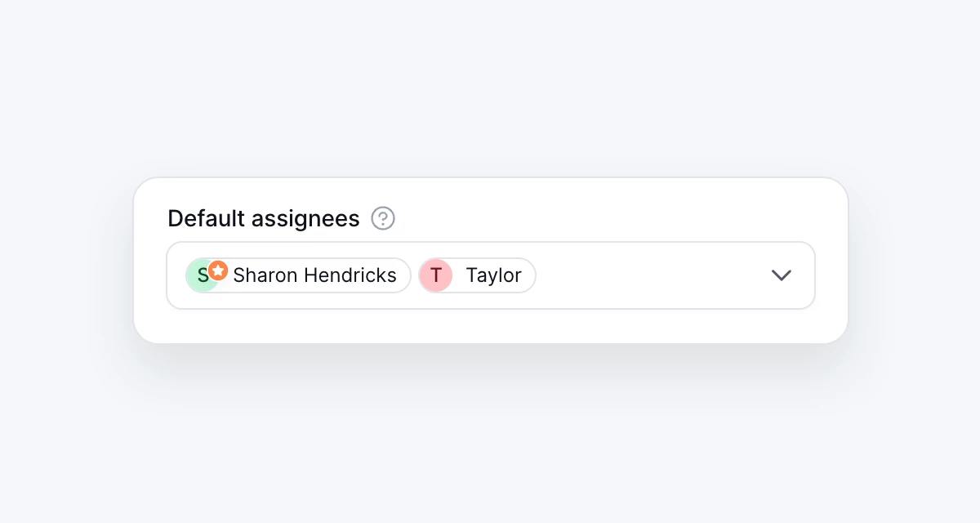The image size is (980, 523).
Task: Click the name Sharon Hendricks
Action: (317, 275)
